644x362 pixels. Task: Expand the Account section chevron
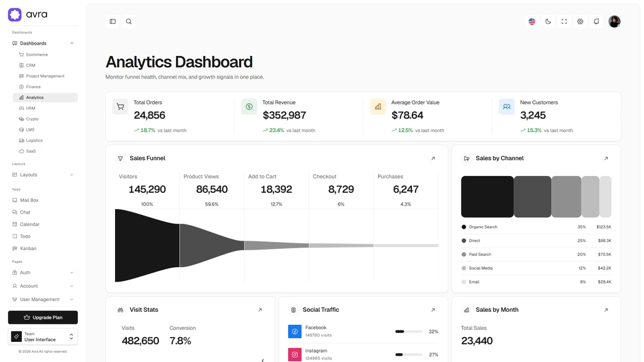pos(72,286)
